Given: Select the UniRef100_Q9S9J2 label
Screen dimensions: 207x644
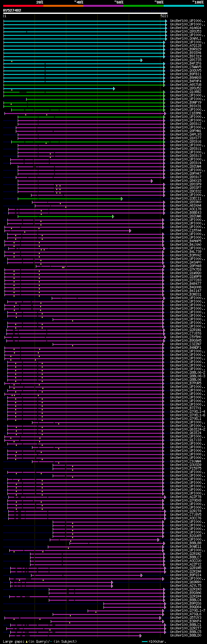Looking at the screenshot, I should pos(186,124).
